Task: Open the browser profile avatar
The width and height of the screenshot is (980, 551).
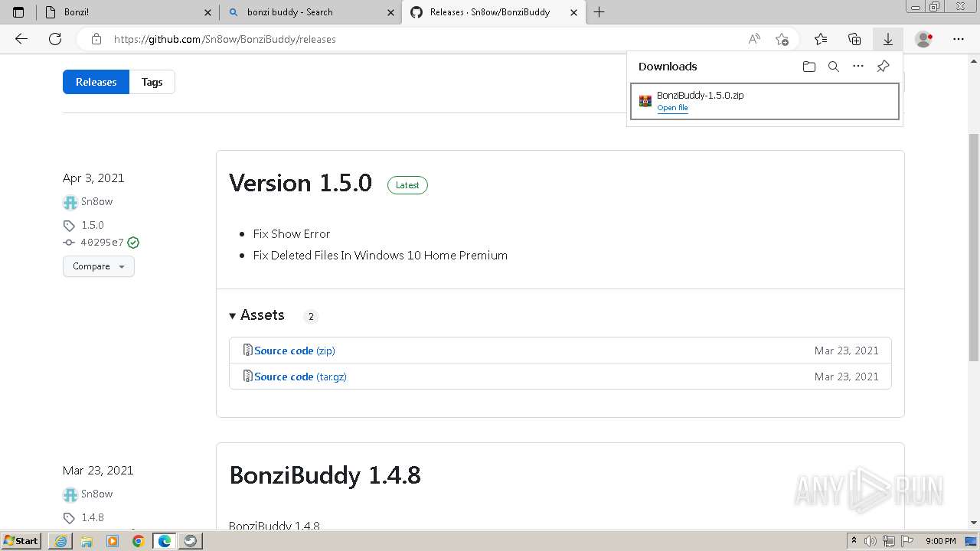Action: pos(924,39)
